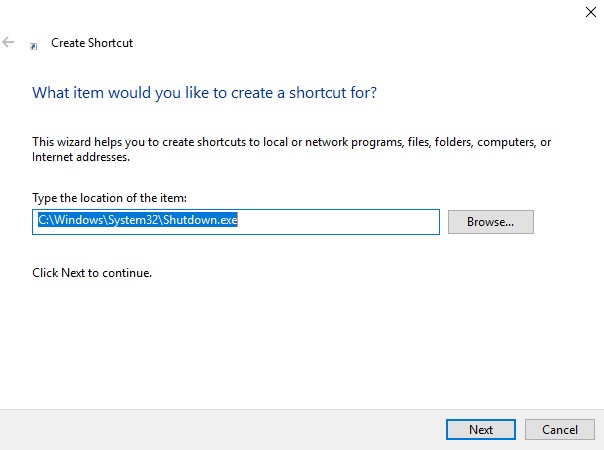Viewport: 604px width, 450px height.
Task: Click the empty space after the path text
Action: 340,222
